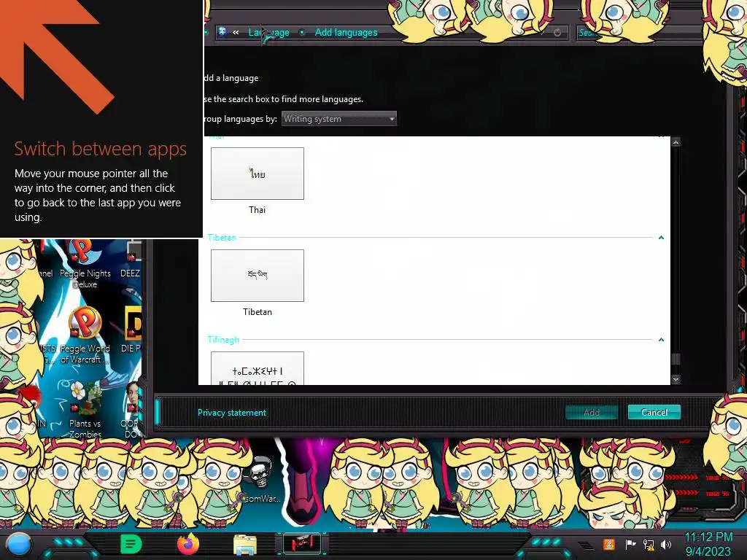Collapse the Tifinagh group section
Image resolution: width=747 pixels, height=560 pixels.
(661, 340)
